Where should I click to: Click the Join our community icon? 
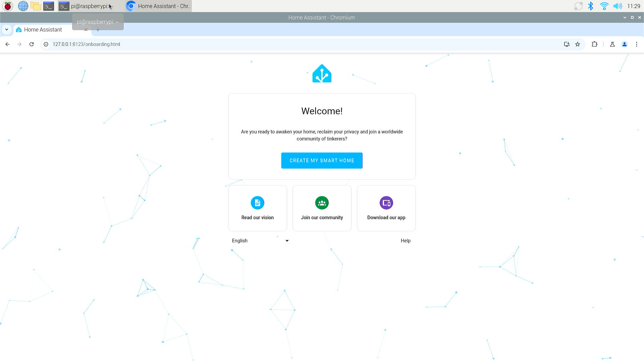(x=322, y=203)
